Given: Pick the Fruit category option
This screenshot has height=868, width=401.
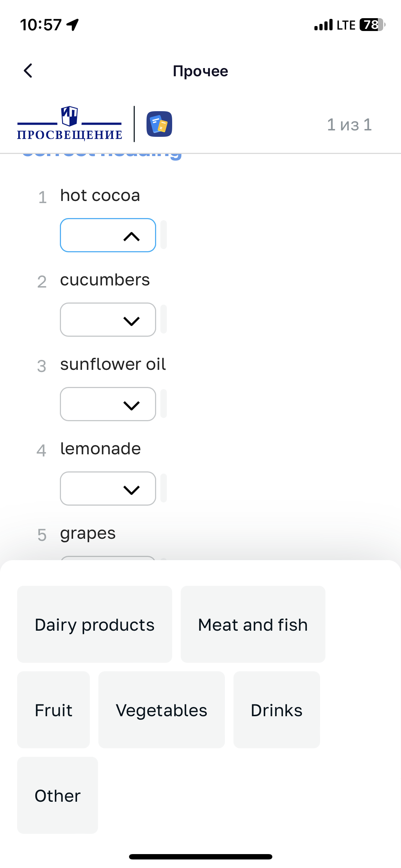Looking at the screenshot, I should pyautogui.click(x=53, y=710).
